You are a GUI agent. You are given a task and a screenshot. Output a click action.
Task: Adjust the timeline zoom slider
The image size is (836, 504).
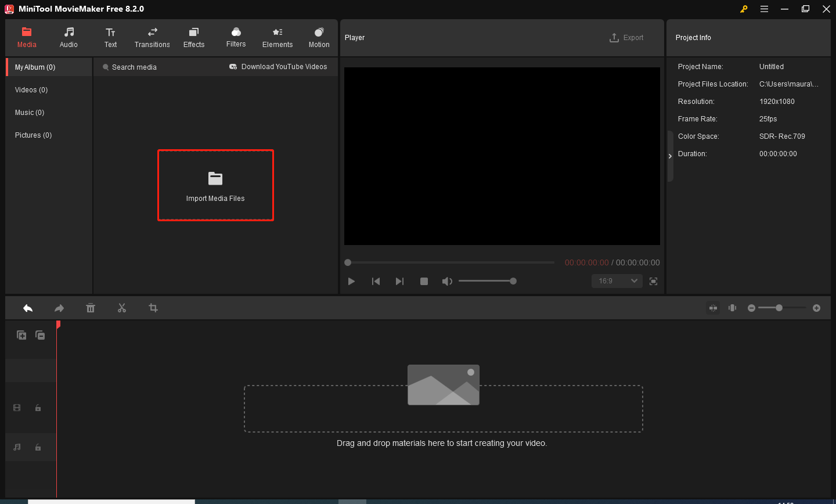782,308
